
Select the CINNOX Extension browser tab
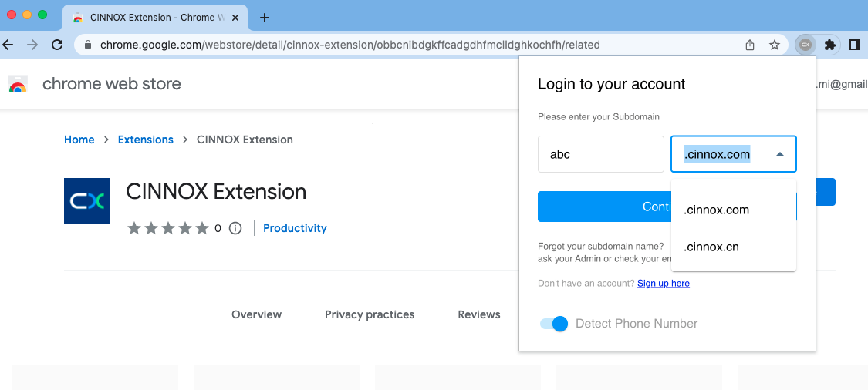pyautogui.click(x=155, y=18)
